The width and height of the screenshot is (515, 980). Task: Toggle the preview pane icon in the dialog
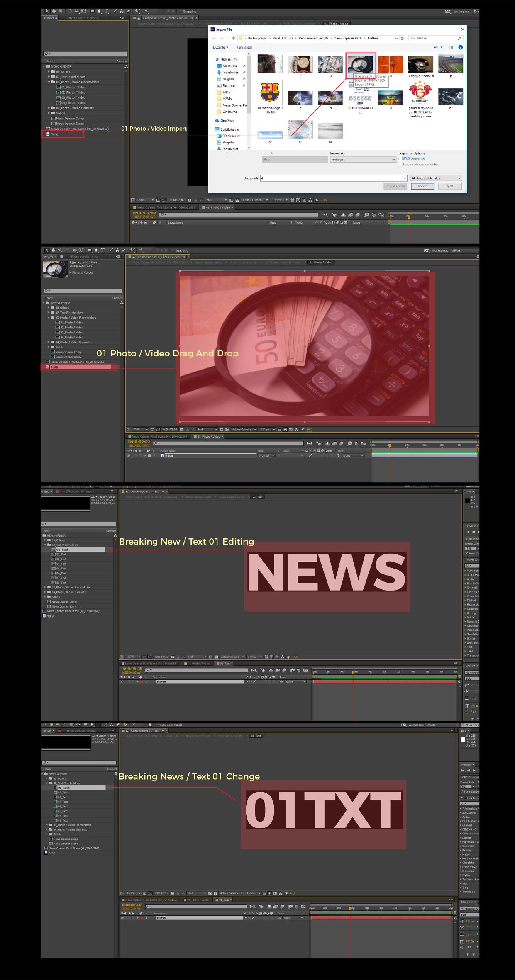(451, 47)
